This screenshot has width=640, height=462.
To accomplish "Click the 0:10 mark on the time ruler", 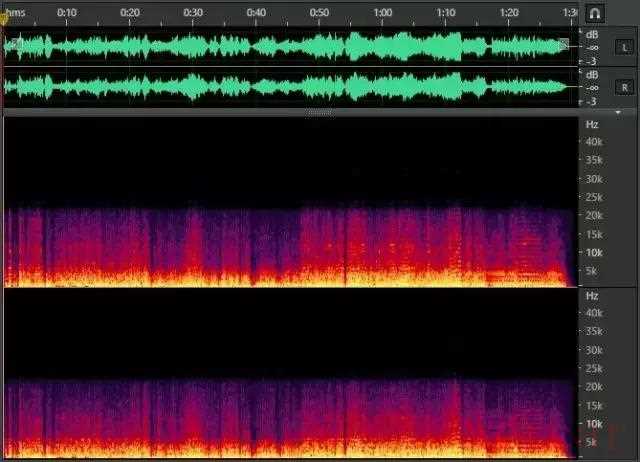I will [x=67, y=13].
